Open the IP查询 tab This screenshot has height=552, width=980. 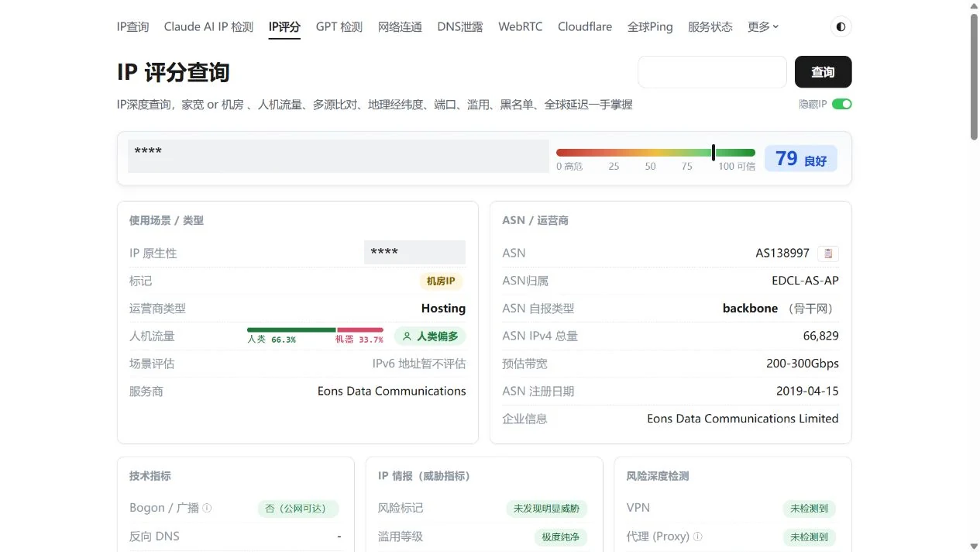[132, 27]
